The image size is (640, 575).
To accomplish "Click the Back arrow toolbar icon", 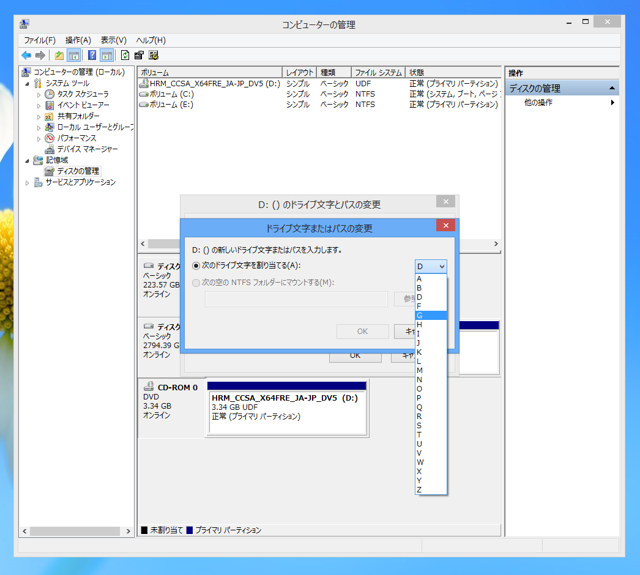I will click(x=27, y=55).
